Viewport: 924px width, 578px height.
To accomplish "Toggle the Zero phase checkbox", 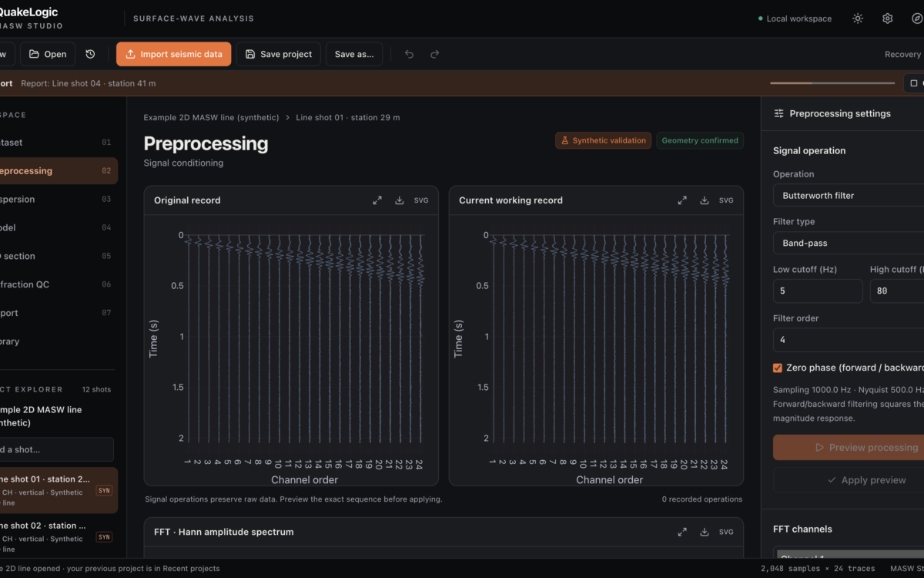I will pyautogui.click(x=778, y=368).
